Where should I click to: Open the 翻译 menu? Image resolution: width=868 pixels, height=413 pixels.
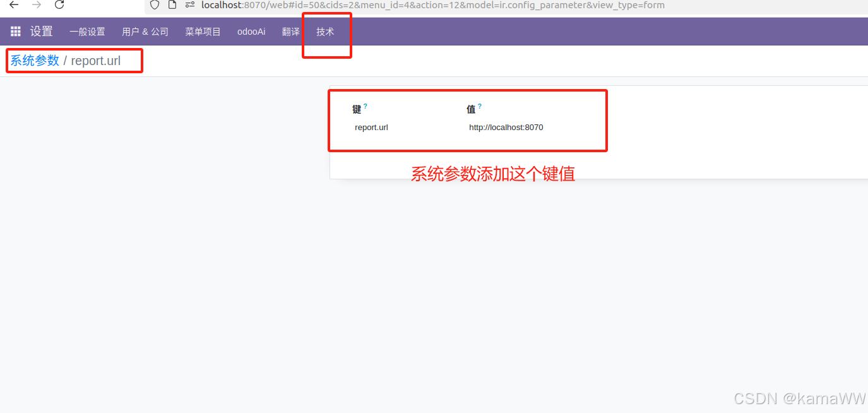click(x=290, y=31)
